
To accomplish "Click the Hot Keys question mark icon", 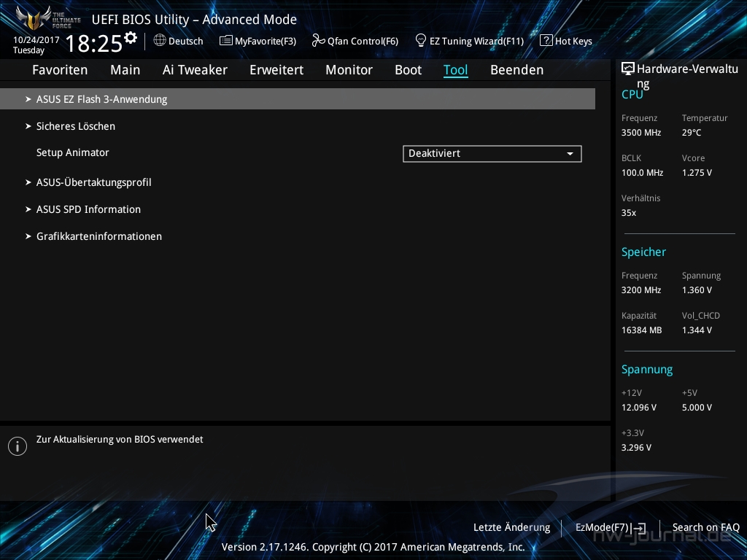I will pyautogui.click(x=546, y=41).
